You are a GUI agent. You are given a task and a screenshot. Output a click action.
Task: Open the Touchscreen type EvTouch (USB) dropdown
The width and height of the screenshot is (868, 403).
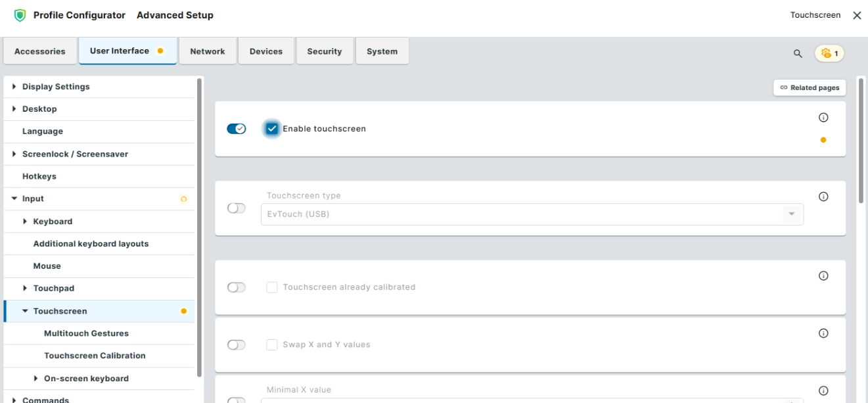[x=532, y=214]
